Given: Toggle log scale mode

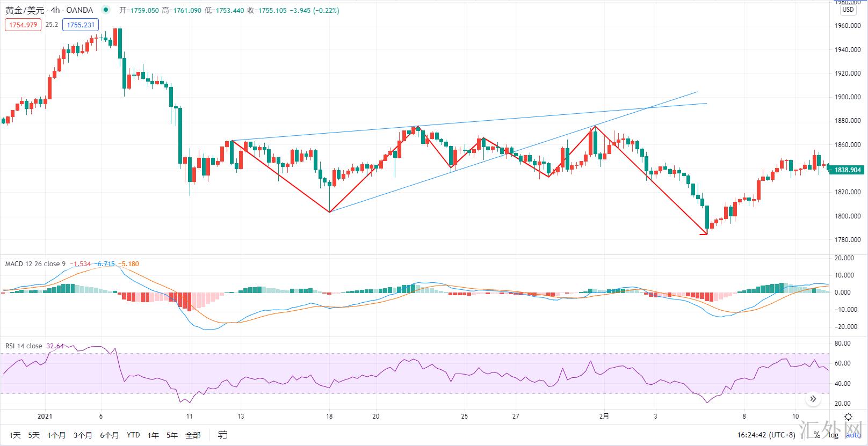Looking at the screenshot, I should (x=833, y=435).
